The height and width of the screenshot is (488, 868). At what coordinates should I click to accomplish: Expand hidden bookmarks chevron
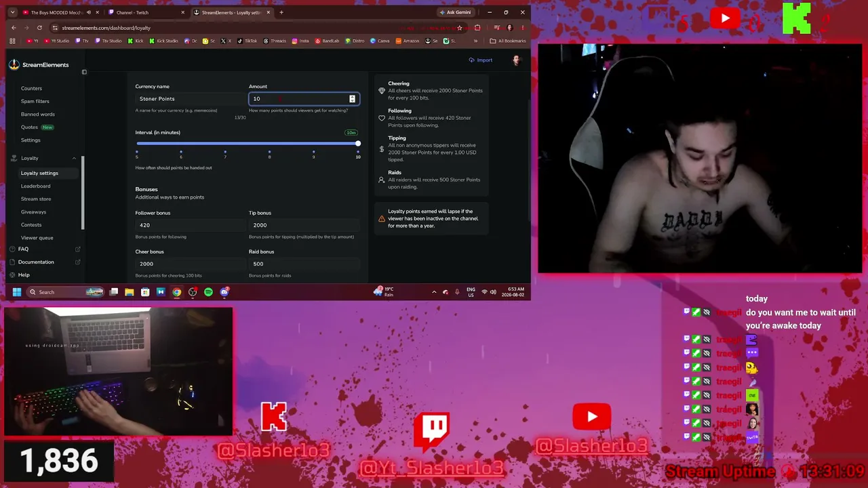coord(475,41)
